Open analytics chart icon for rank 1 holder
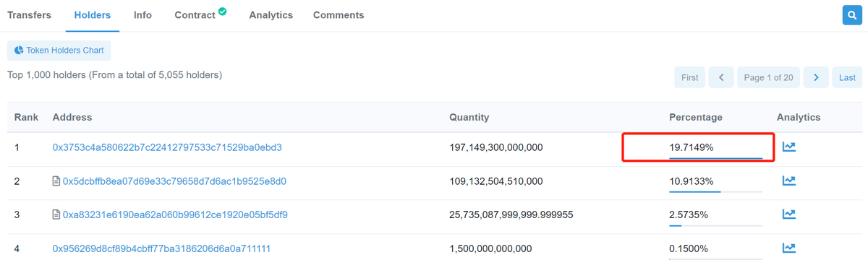 click(789, 147)
